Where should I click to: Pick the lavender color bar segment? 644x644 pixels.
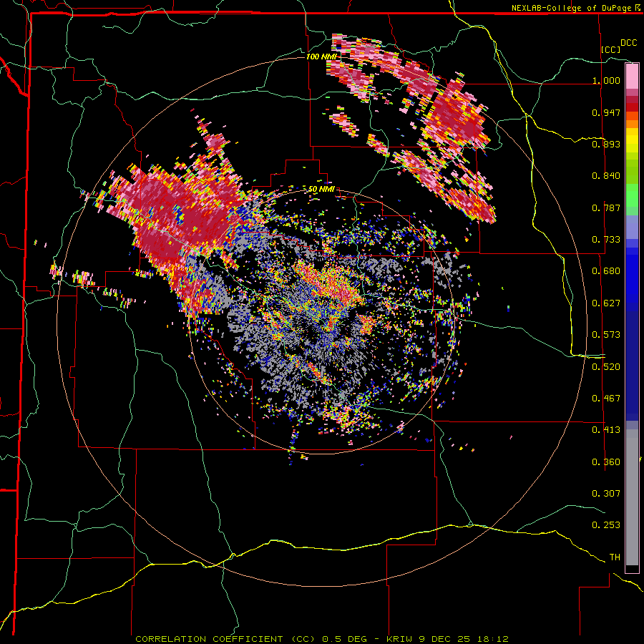632,227
